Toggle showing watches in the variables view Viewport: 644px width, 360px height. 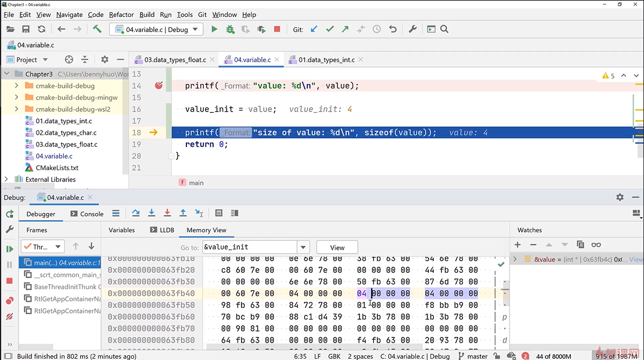coord(596,244)
